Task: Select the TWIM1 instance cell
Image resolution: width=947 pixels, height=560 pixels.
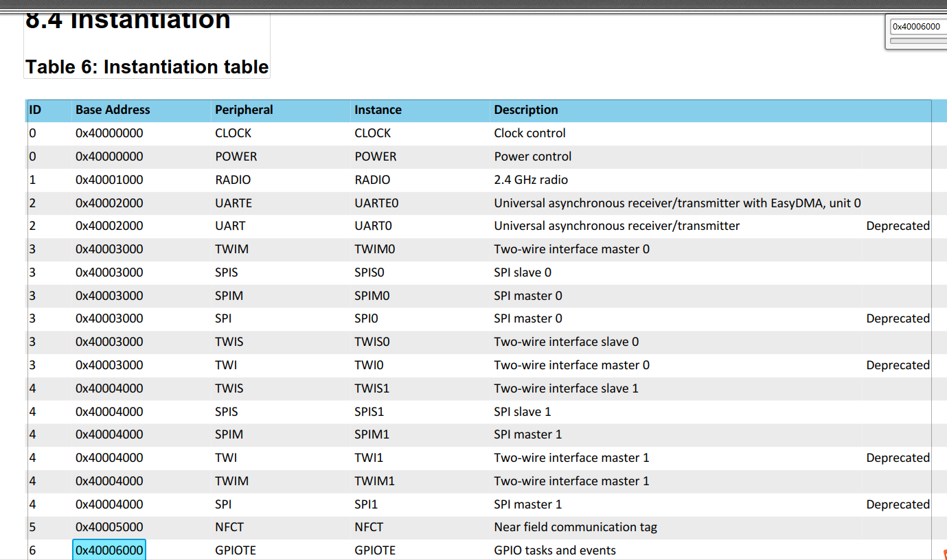Action: click(x=375, y=480)
